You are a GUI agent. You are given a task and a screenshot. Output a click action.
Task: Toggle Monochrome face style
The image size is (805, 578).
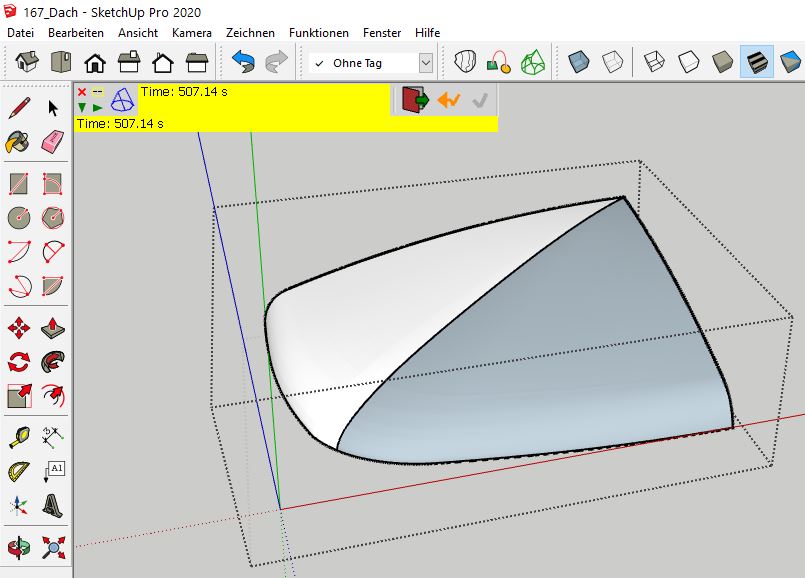coord(790,63)
